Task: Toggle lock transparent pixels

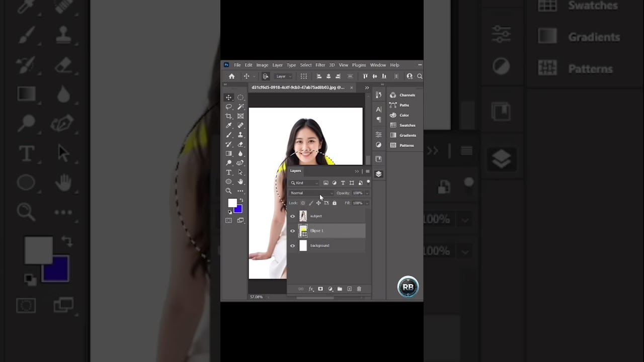Action: 302,203
